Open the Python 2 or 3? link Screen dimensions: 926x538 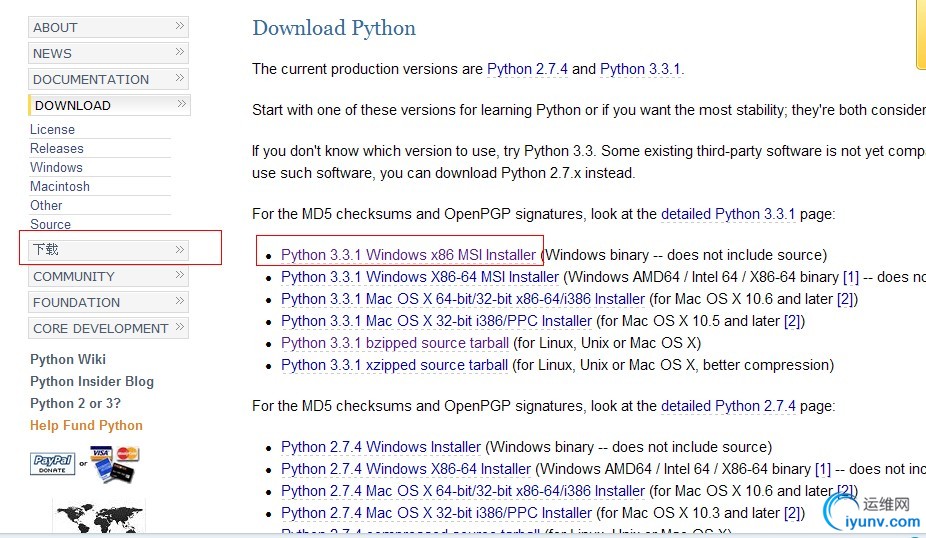[x=76, y=403]
